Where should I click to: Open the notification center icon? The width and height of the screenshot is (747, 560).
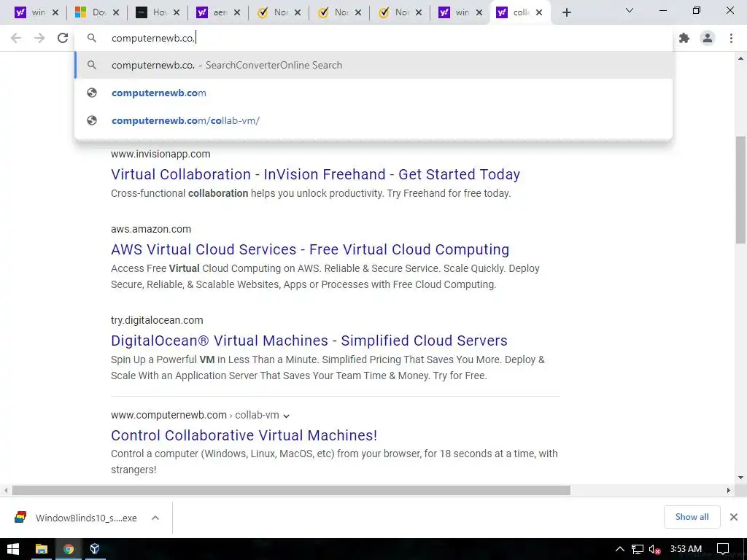coord(723,549)
